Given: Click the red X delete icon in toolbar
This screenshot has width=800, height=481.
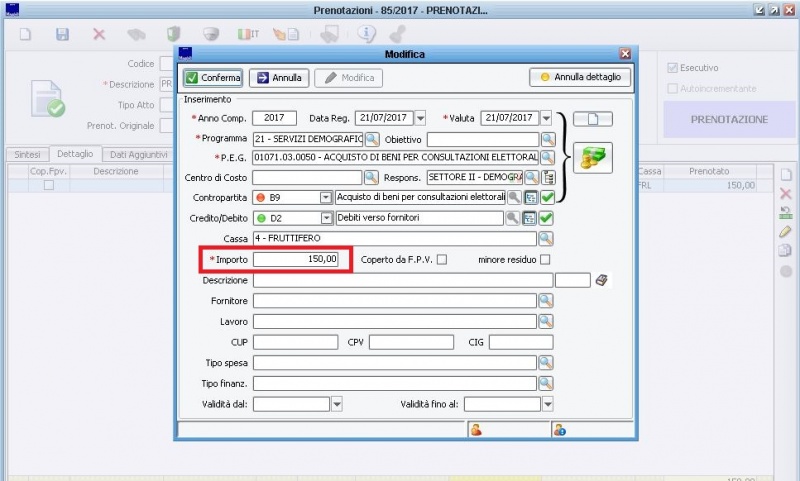Looking at the screenshot, I should click(99, 34).
